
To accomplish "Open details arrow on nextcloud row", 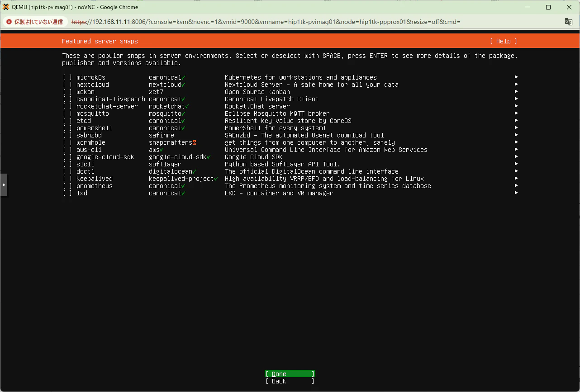I will click(516, 85).
